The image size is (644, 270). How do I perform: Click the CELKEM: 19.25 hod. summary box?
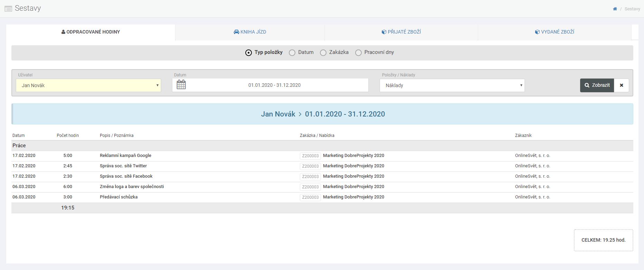pos(604,240)
